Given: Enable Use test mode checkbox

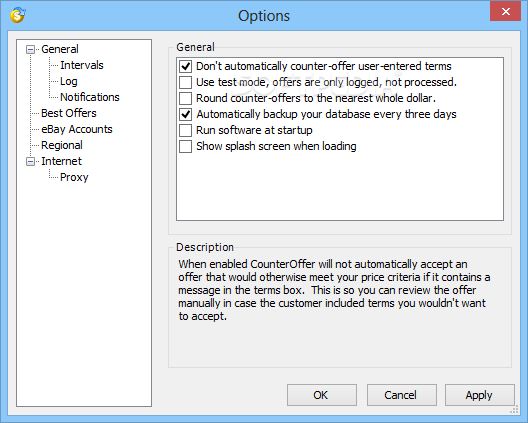Looking at the screenshot, I should 186,82.
